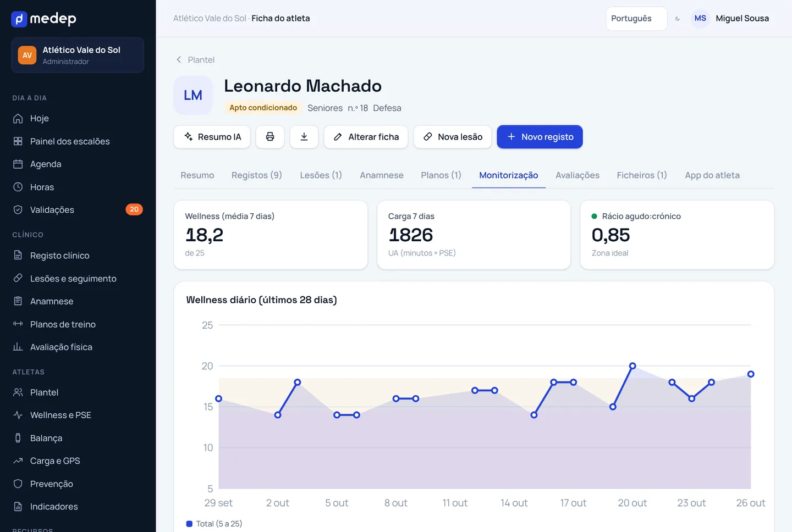Click the Alterar ficha button

coord(366,137)
